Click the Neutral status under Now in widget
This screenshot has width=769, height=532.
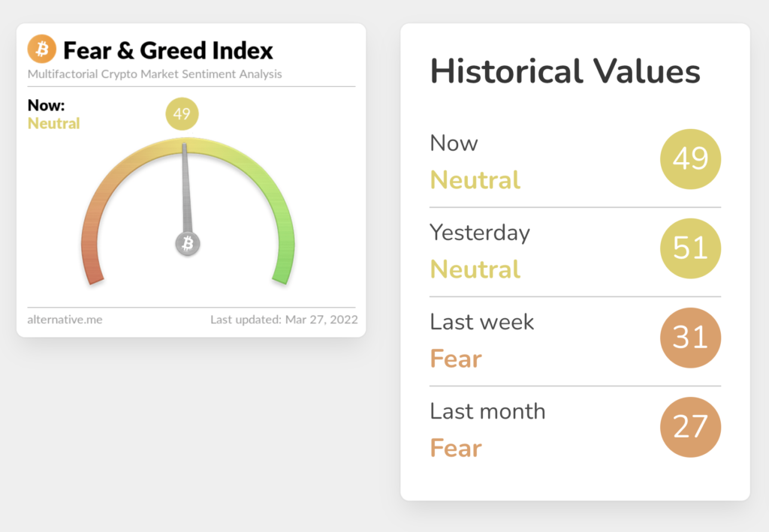53,123
